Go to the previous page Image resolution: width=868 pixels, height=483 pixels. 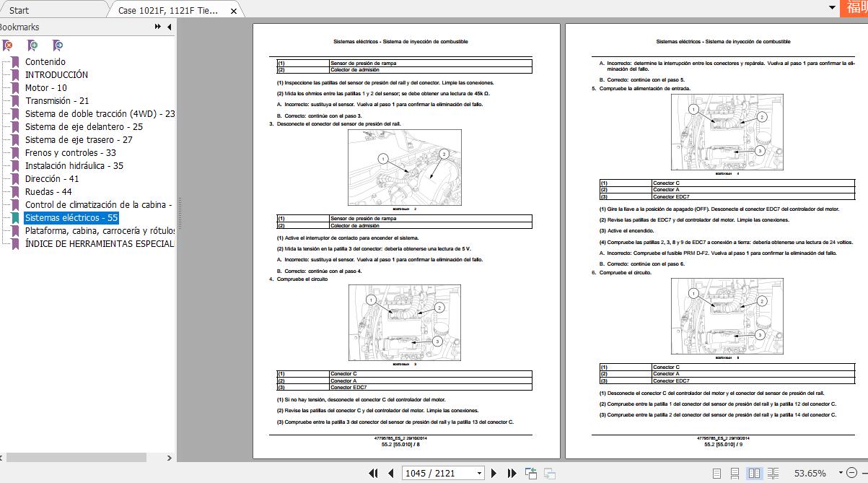(390, 474)
